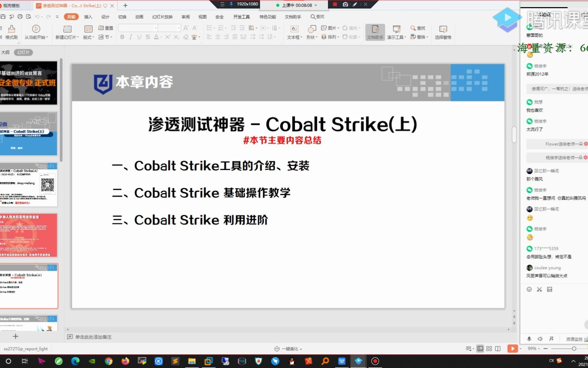588x368 pixels.
Task: Select the QR code slide thumbnail
Action: tap(29, 184)
